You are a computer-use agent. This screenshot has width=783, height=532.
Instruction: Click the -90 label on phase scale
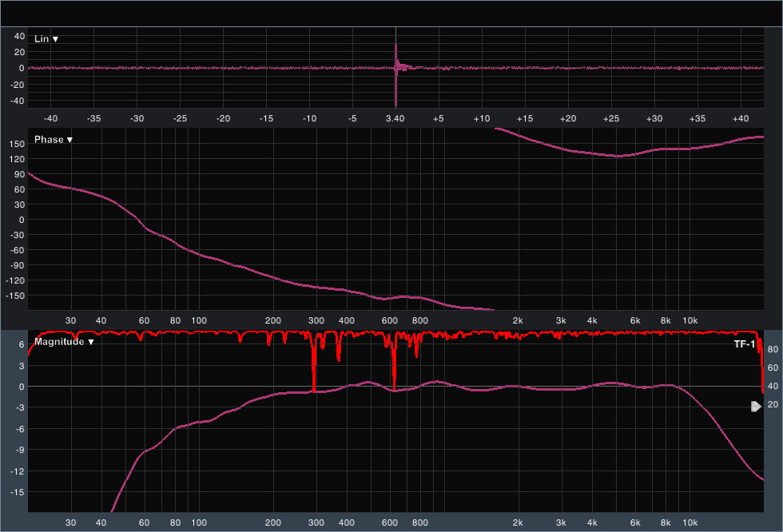(18, 265)
